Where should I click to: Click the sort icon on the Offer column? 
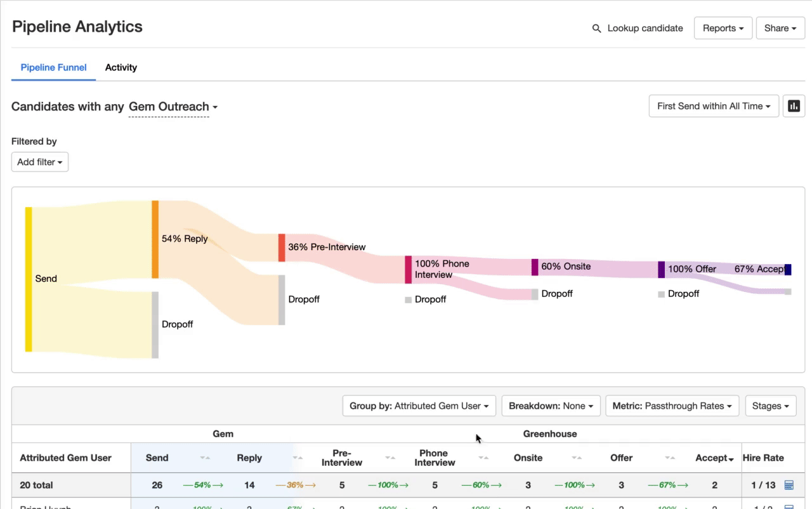coord(669,458)
